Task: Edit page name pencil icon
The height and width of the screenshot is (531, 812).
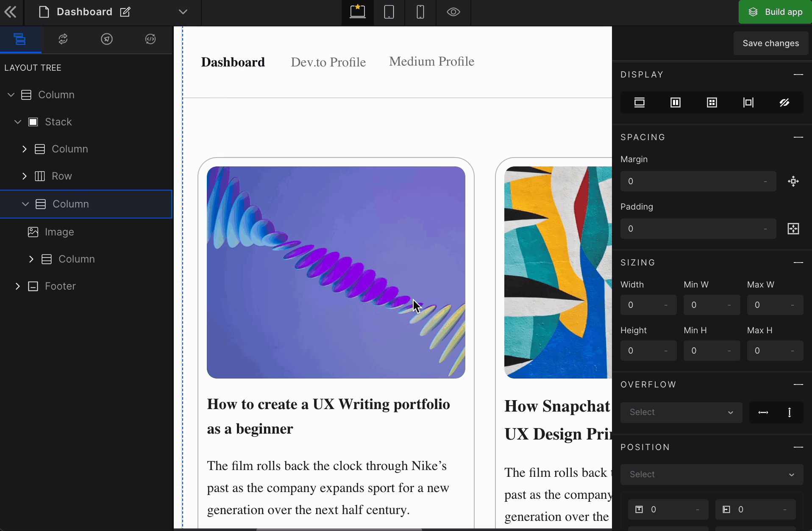Action: pos(125,12)
